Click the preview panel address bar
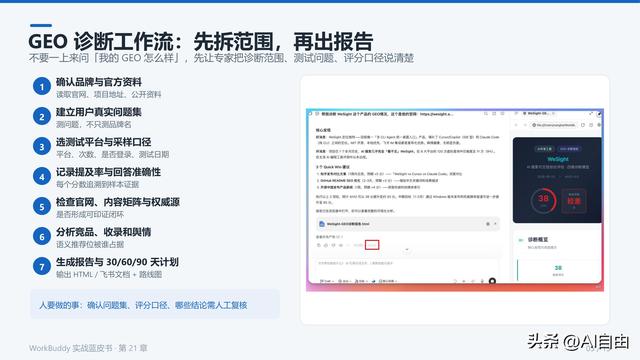 click(554, 124)
